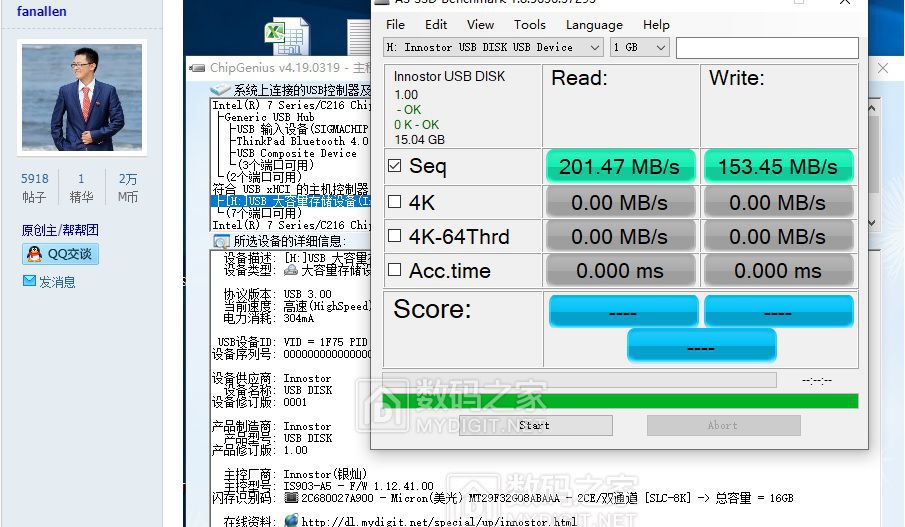The width and height of the screenshot is (905, 527).
Task: Click the 协议版本 USB 3.00 value
Action: coord(308,294)
